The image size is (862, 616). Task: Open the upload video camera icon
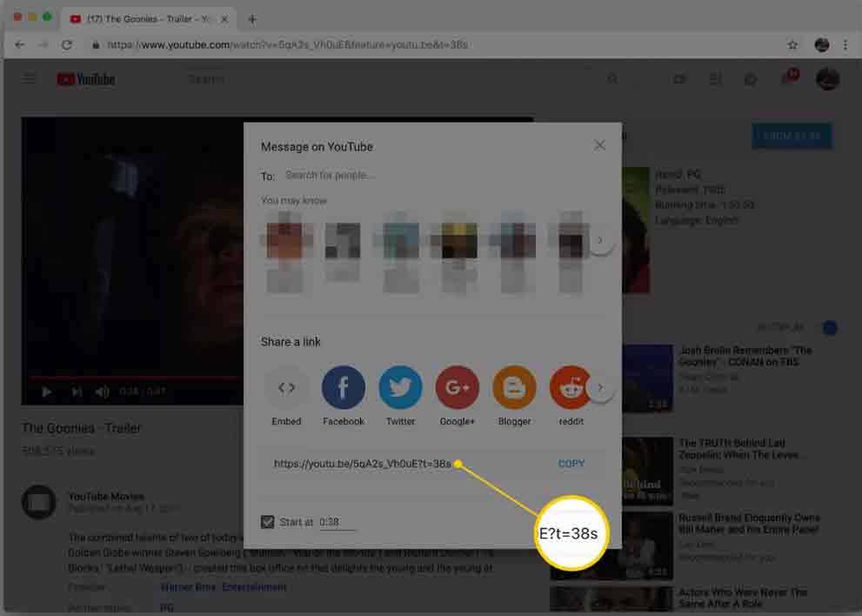(680, 79)
